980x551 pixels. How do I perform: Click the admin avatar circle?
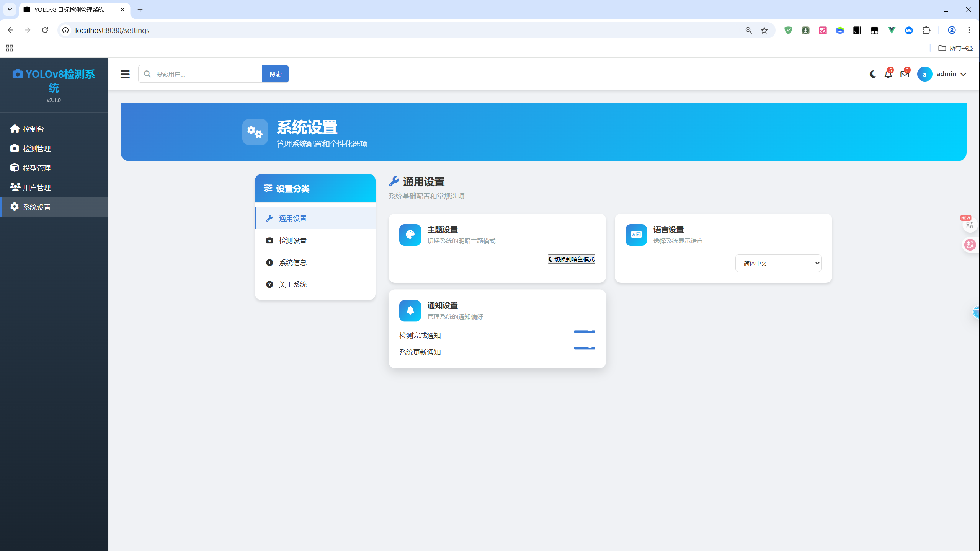[924, 74]
